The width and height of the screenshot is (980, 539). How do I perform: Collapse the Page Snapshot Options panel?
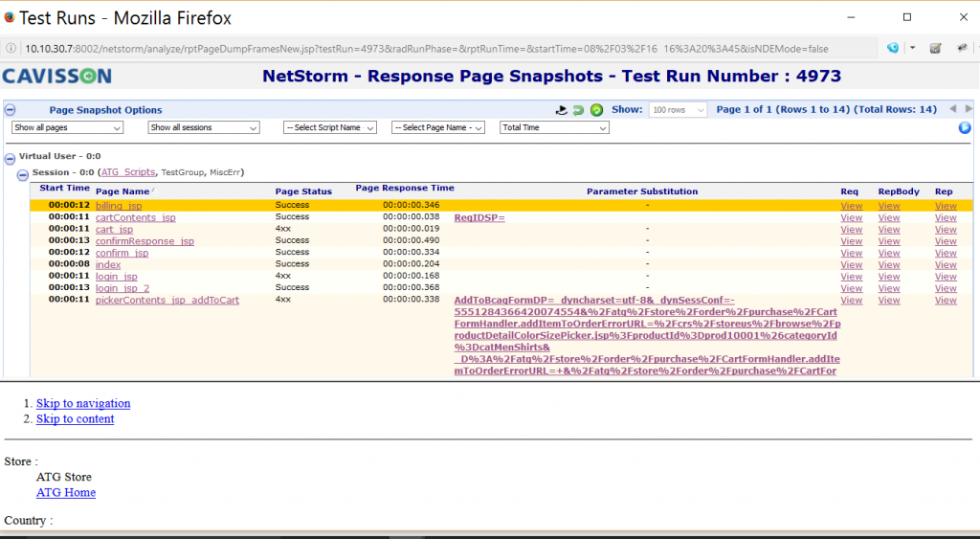(x=10, y=110)
